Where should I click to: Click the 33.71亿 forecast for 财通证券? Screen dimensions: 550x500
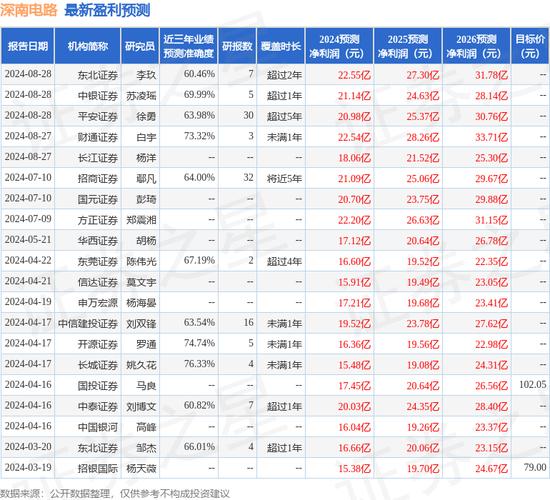click(x=491, y=137)
